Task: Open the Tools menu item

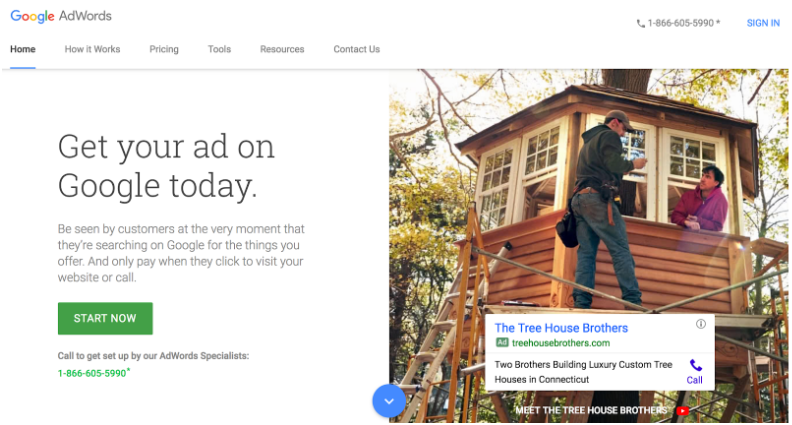Action: pyautogui.click(x=219, y=49)
